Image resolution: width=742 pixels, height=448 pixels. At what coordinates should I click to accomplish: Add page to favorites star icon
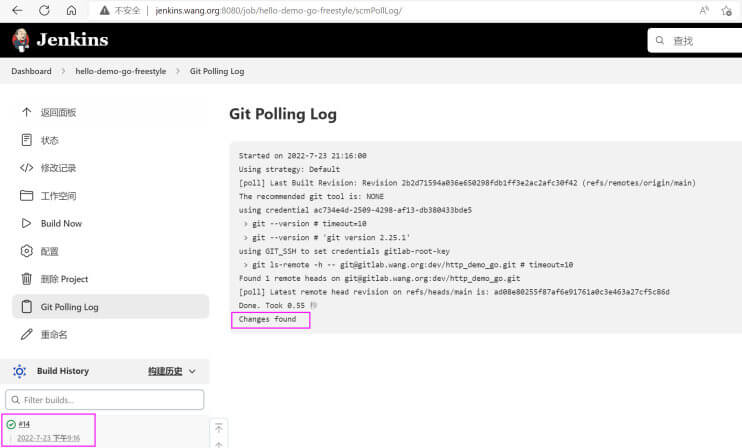click(727, 10)
